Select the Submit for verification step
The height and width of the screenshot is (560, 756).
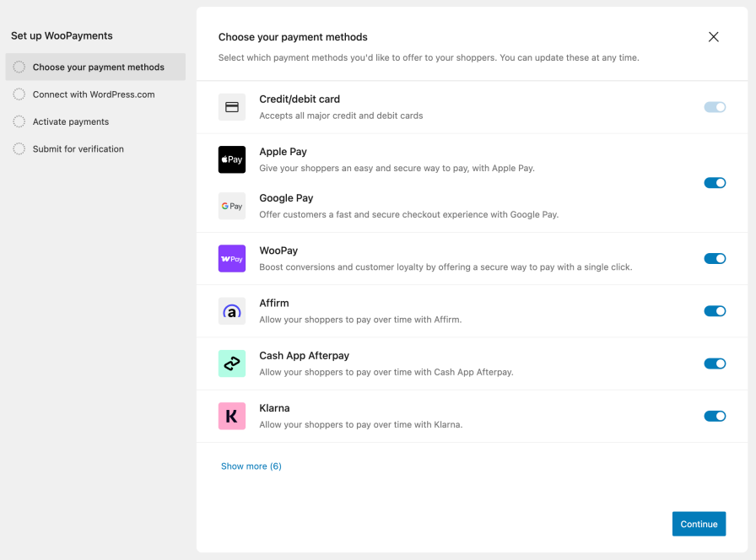coord(78,149)
